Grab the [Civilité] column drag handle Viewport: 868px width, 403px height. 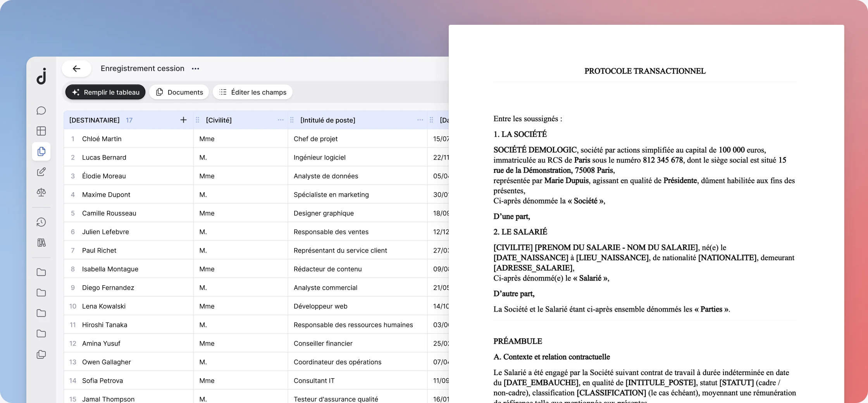click(x=198, y=120)
